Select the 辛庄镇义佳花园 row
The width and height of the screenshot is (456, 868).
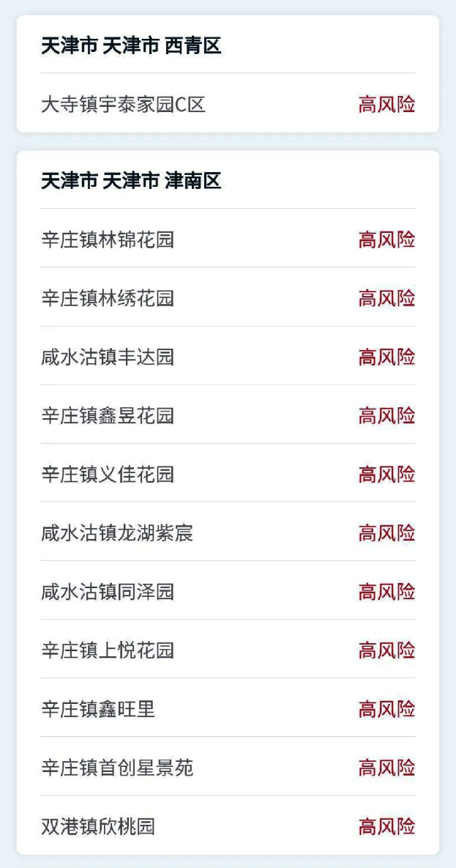coord(228,475)
